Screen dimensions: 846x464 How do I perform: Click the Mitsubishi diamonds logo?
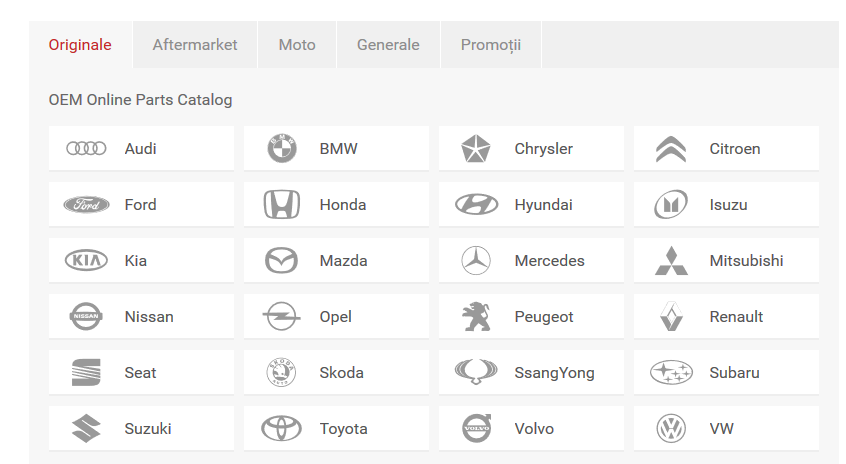[x=671, y=261]
